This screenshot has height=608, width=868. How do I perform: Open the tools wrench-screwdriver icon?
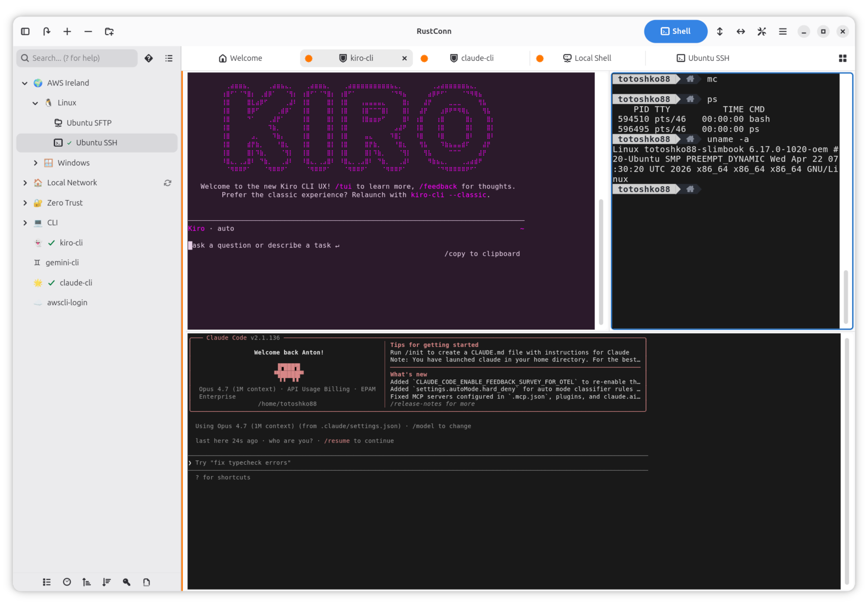(x=762, y=31)
